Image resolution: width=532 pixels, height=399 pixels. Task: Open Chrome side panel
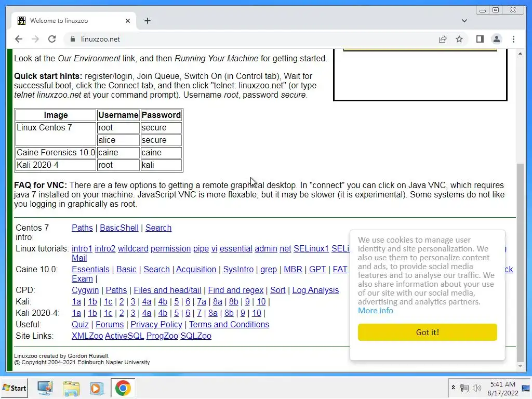[x=480, y=39]
